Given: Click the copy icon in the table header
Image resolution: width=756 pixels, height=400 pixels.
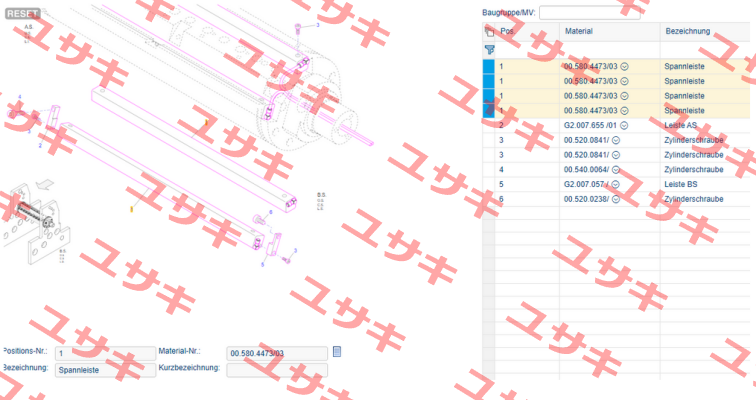Looking at the screenshot, I should (489, 32).
